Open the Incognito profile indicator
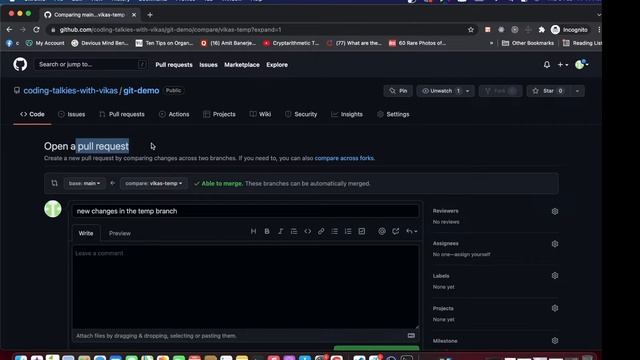Image resolution: width=640 pixels, height=360 pixels. click(x=569, y=30)
